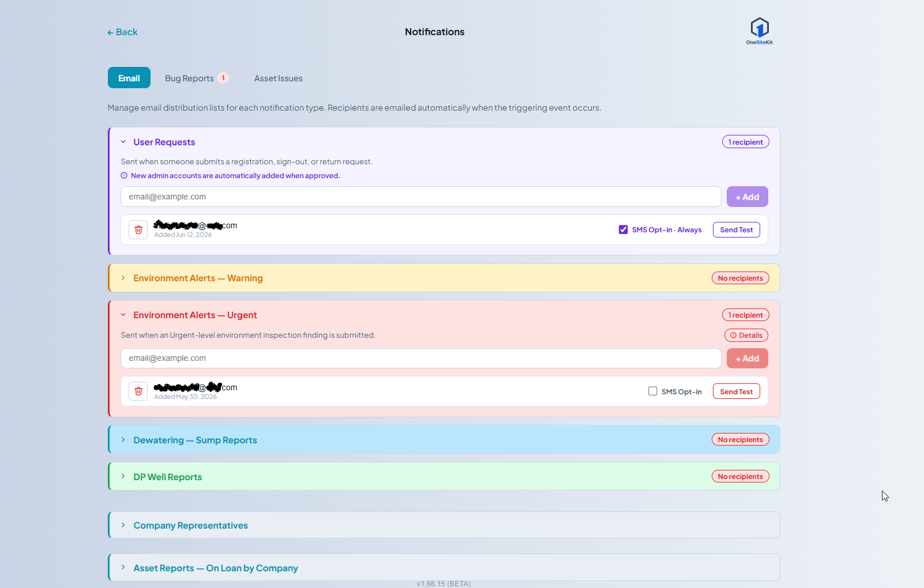Click No recipients badge on DP Well Reports
The image size is (924, 588).
pyautogui.click(x=741, y=476)
